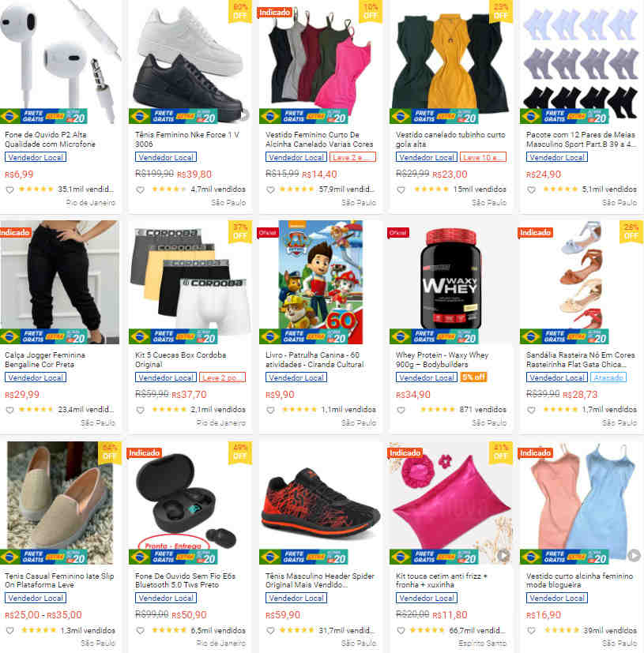The width and height of the screenshot is (644, 653).
Task: Click Leve 2 promo tag on Vestido Alcinha
Action: coord(352,157)
